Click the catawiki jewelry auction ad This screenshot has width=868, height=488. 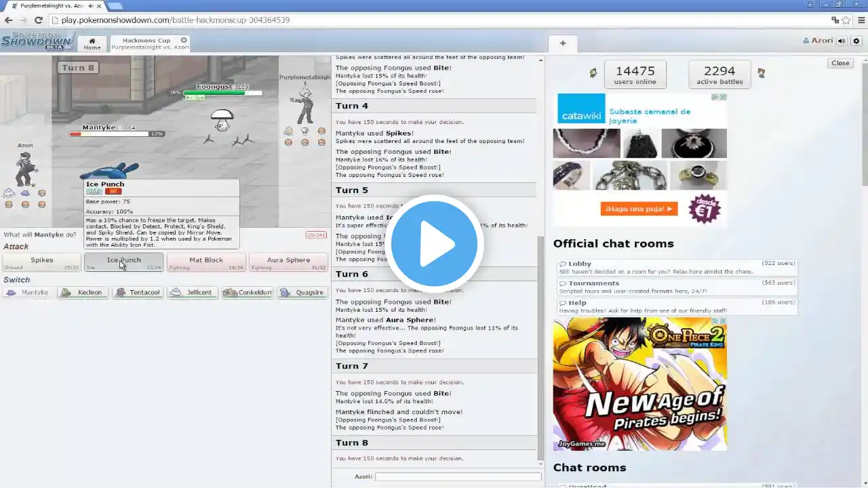coord(639,159)
